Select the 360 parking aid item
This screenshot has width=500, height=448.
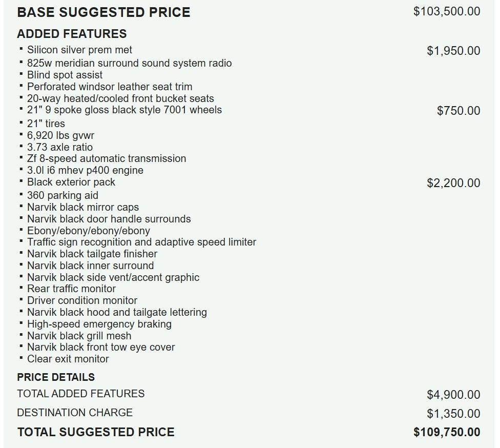pyautogui.click(x=62, y=195)
